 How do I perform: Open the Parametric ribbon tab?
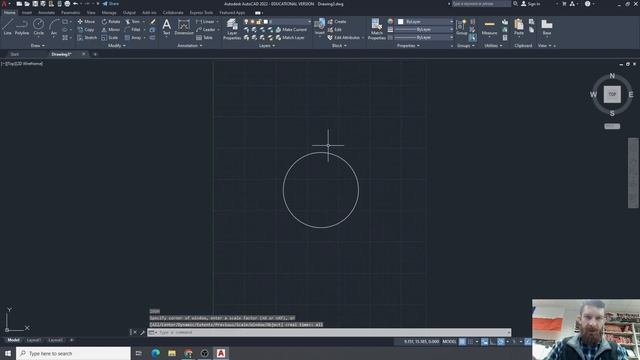[x=71, y=13]
